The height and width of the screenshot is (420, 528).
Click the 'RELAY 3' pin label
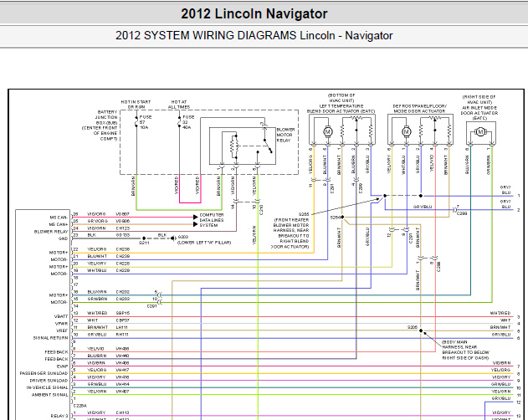[x=59, y=416]
